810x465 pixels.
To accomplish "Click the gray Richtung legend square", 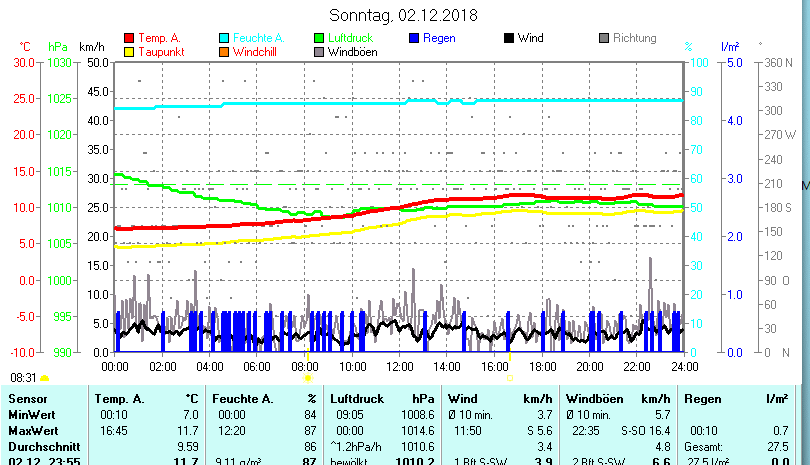I will pyautogui.click(x=604, y=39).
